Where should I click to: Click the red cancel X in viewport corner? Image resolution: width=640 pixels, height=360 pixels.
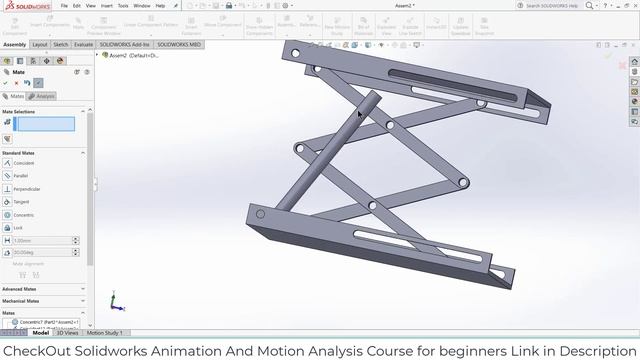(x=622, y=65)
